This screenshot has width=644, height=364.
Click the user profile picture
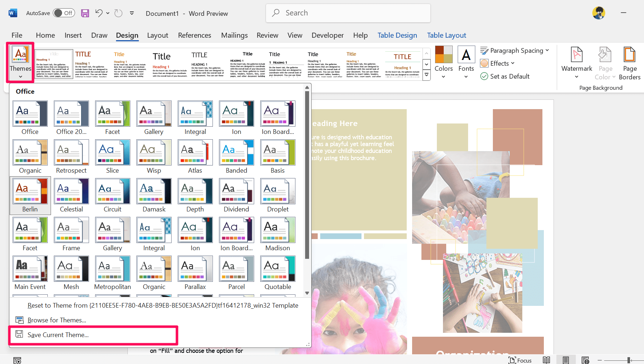point(598,13)
